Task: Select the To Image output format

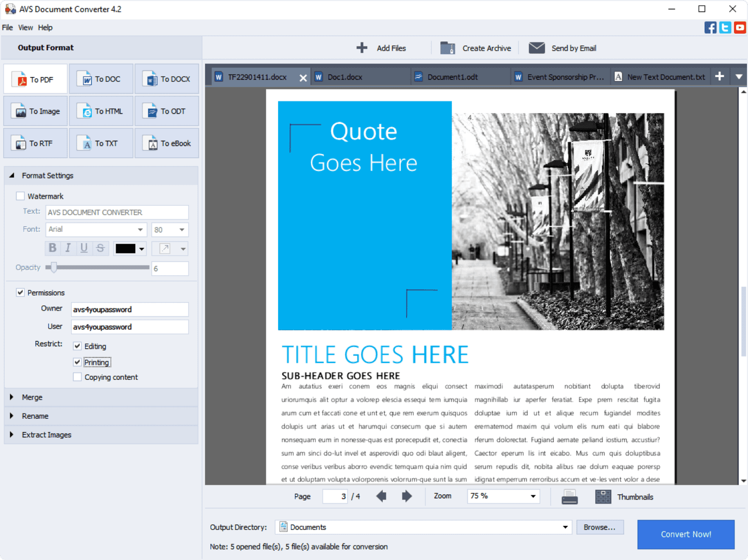Action: (35, 111)
